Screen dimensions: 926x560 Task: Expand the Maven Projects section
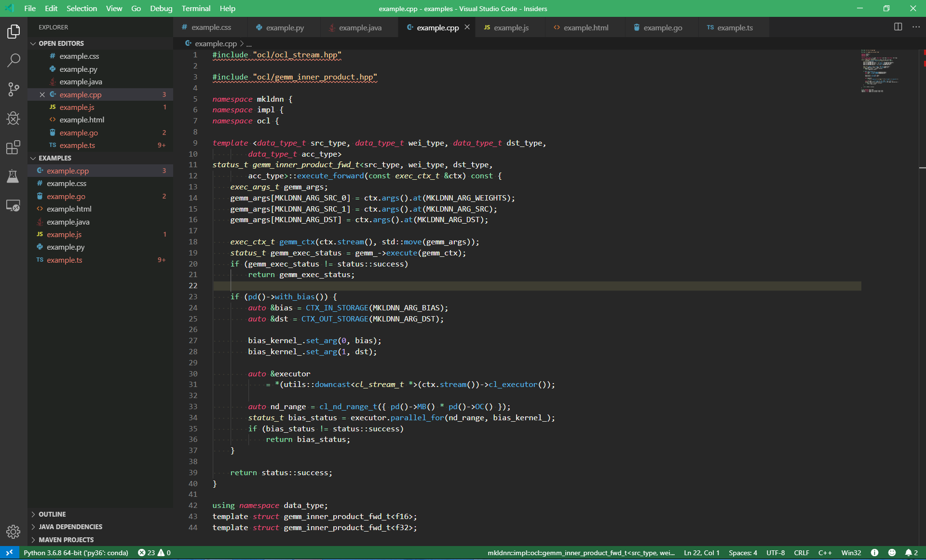coord(66,540)
